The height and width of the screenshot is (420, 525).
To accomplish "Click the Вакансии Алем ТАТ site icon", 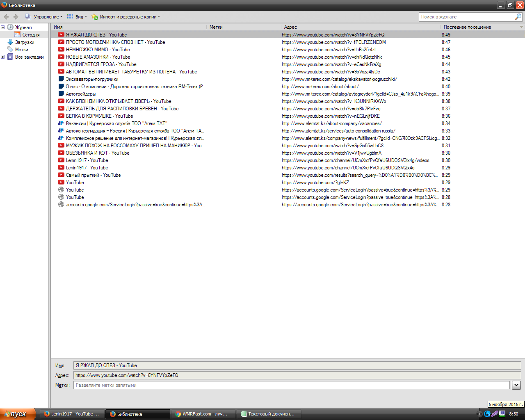I will 61,123.
